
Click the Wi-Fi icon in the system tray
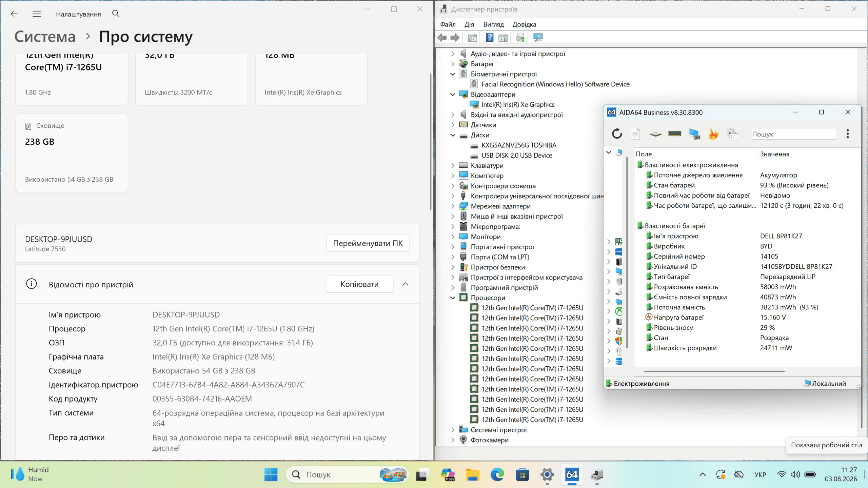[x=782, y=474]
